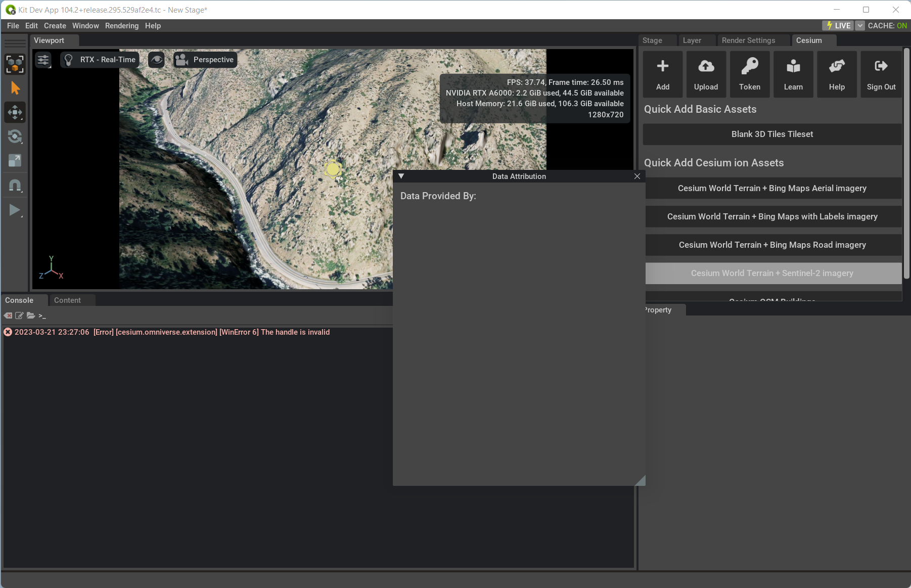
Task: Open the Perspective camera dropdown
Action: click(x=205, y=60)
